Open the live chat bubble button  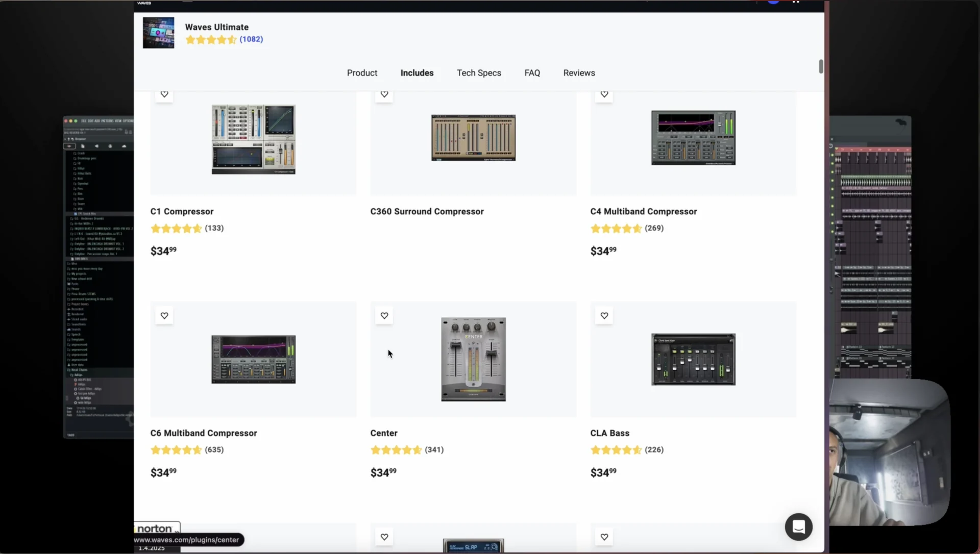click(x=799, y=526)
